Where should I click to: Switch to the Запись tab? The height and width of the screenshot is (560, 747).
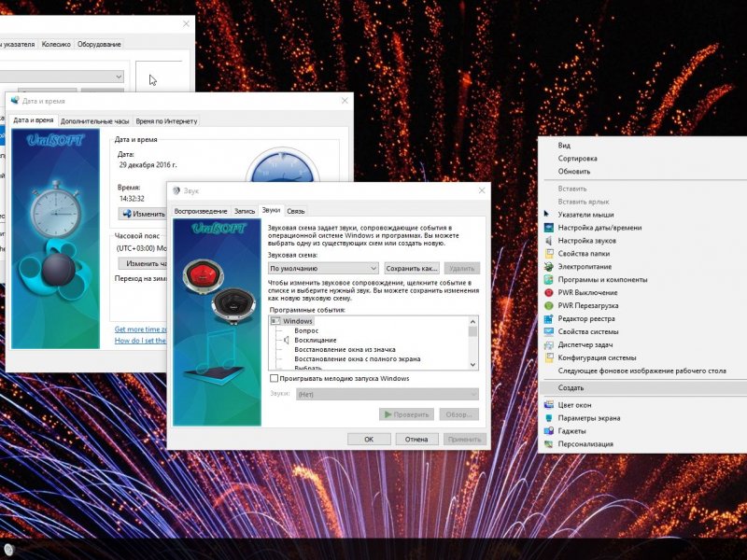point(245,211)
